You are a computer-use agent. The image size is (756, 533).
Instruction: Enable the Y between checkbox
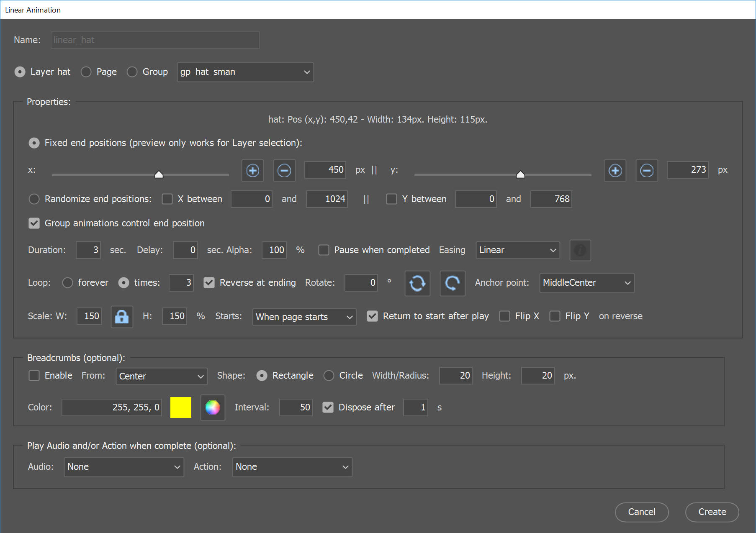tap(391, 199)
